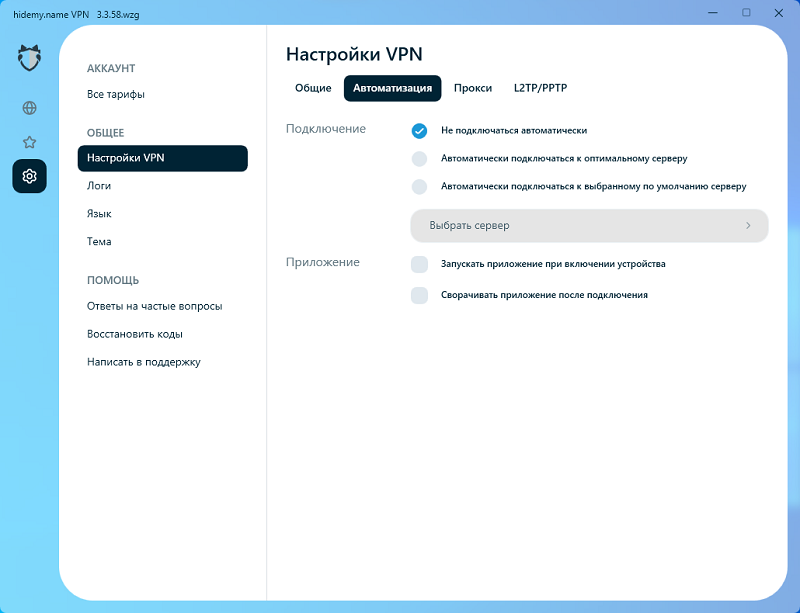Viewport: 800px width, 613px height.
Task: Open 'Тема' theme settings
Action: [99, 242]
